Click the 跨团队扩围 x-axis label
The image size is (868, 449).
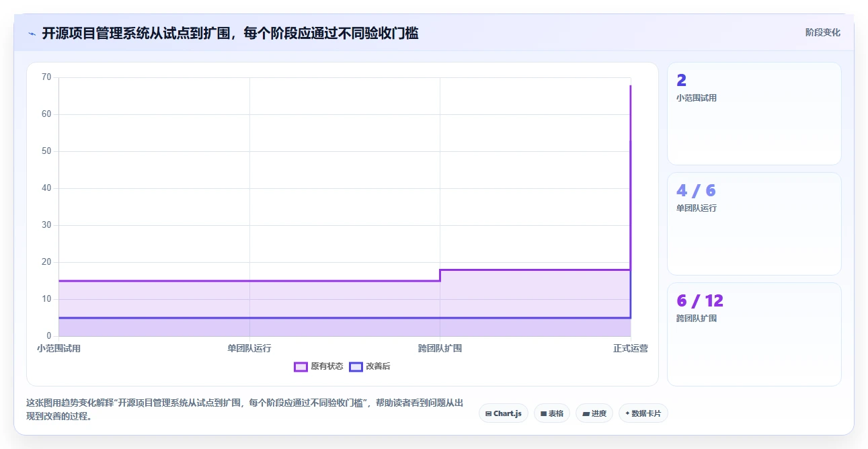click(440, 348)
